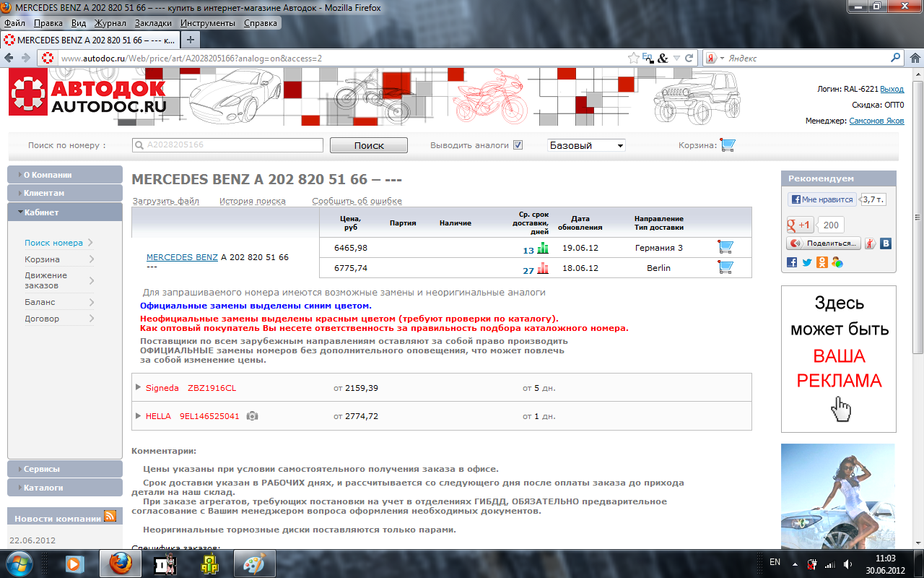Viewport: 924px width, 578px height.
Task: Open the Базовый dropdown list
Action: (x=586, y=145)
